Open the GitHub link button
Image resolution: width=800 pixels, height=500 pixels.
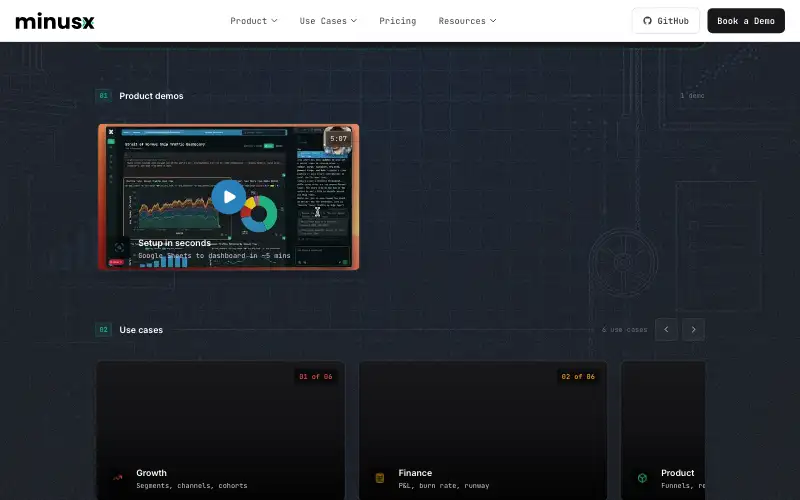[x=666, y=21]
